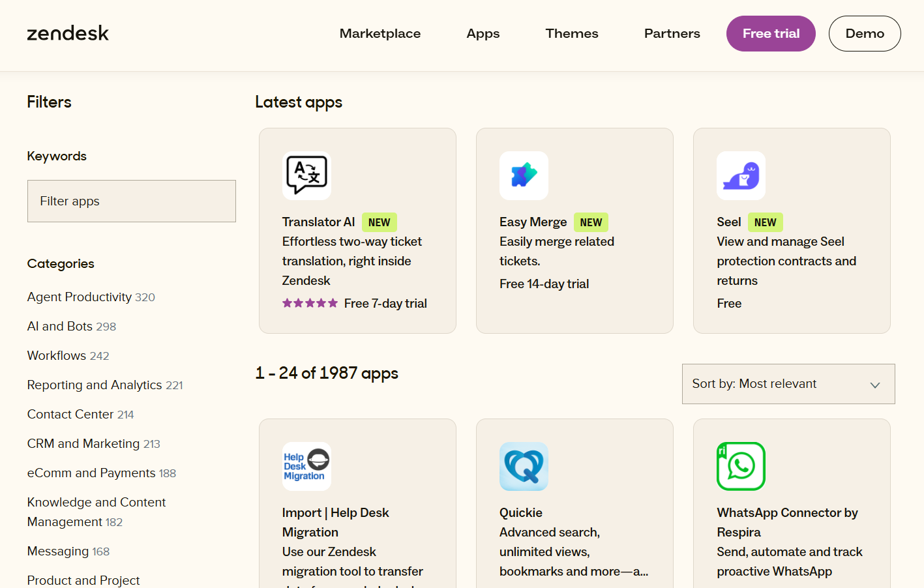Open the Help Desk Migration app icon
The height and width of the screenshot is (588, 924).
[x=306, y=467]
